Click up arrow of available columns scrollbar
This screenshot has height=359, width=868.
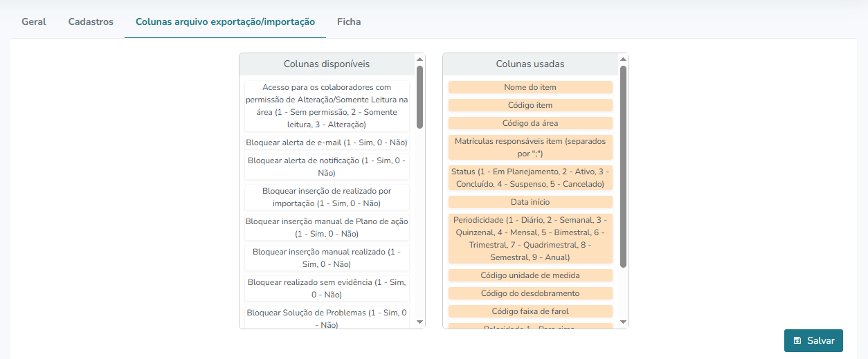click(419, 59)
